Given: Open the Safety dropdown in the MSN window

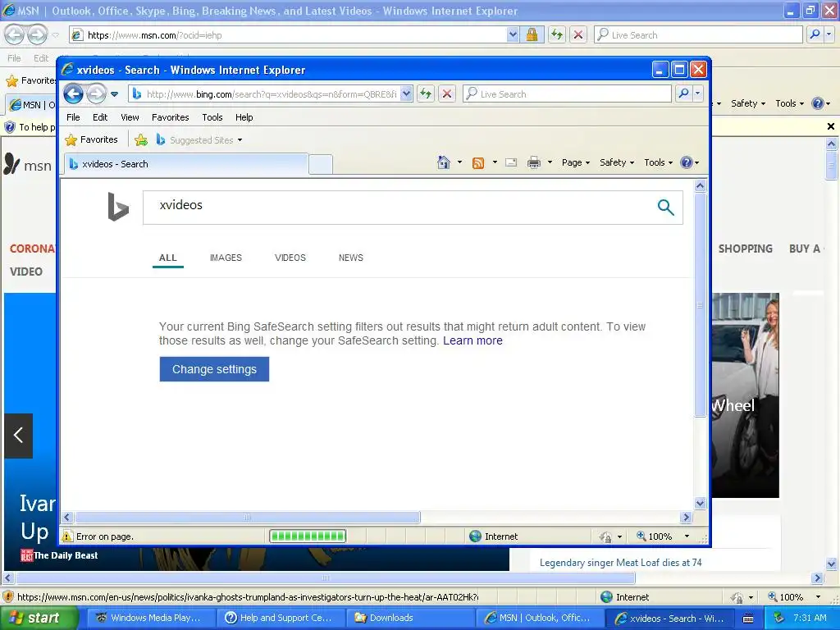Looking at the screenshot, I should coord(748,103).
